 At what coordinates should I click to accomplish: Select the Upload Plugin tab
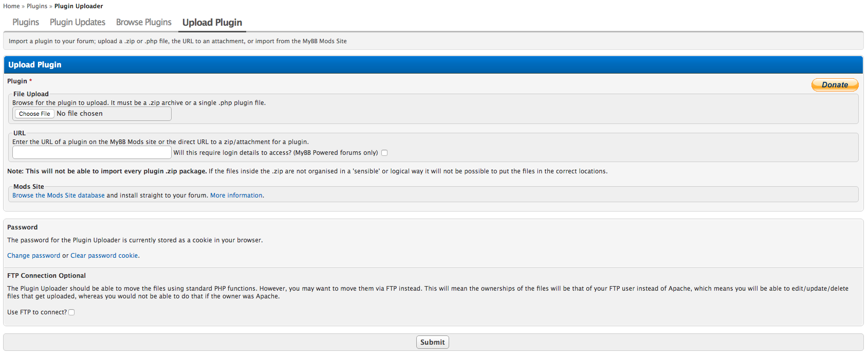click(212, 23)
